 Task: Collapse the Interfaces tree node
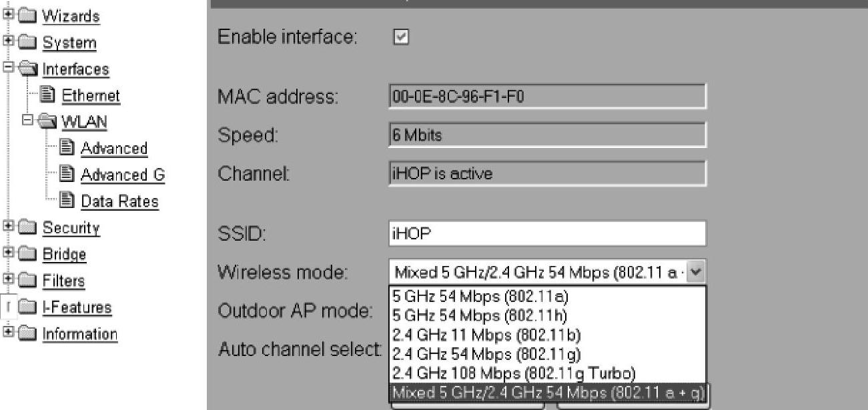click(8, 69)
